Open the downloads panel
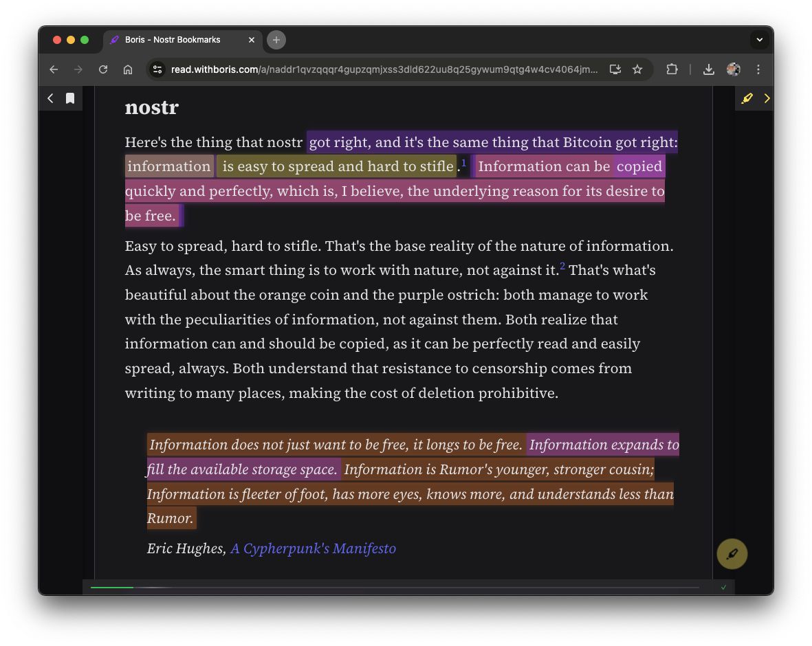Image resolution: width=812 pixels, height=646 pixels. point(709,69)
